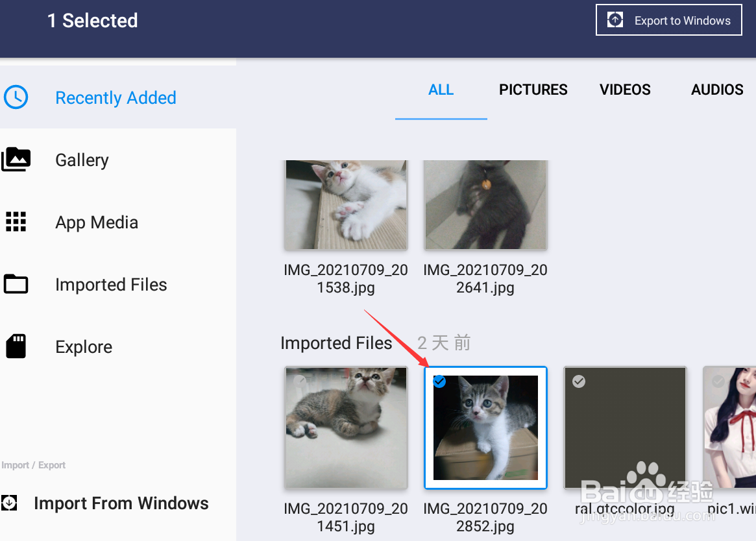
Task: Check the ral_gtccolor.jpg selection circle
Action: [579, 382]
